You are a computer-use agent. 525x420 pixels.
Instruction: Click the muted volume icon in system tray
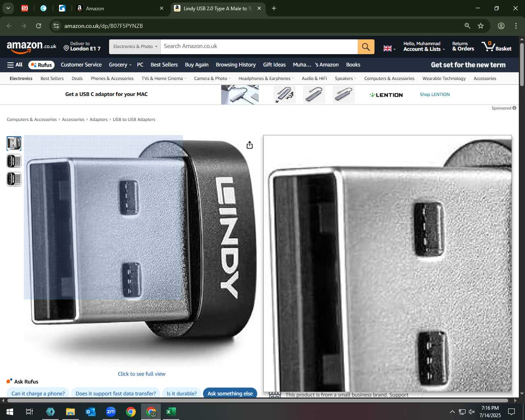click(x=472, y=412)
